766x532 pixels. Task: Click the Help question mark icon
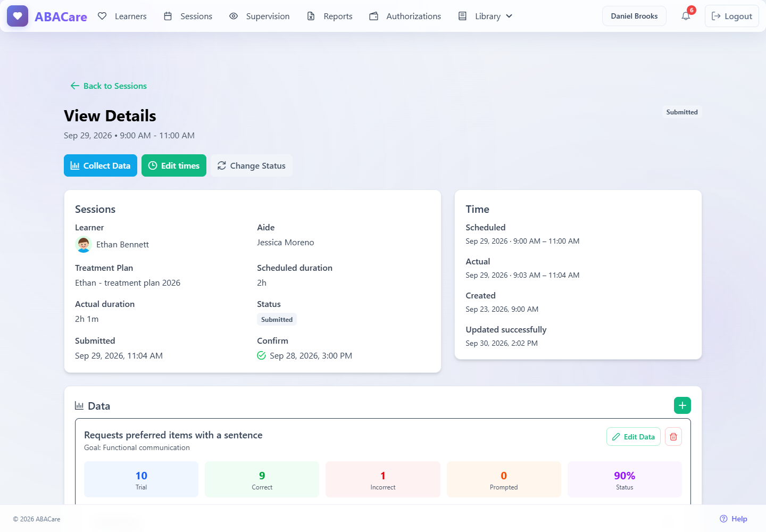[x=723, y=519]
